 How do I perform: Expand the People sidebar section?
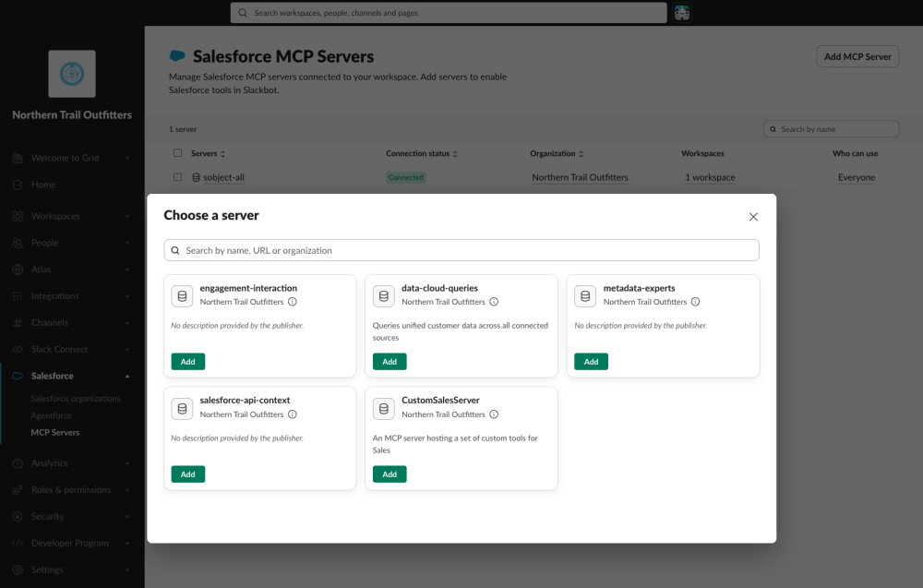[x=127, y=243]
